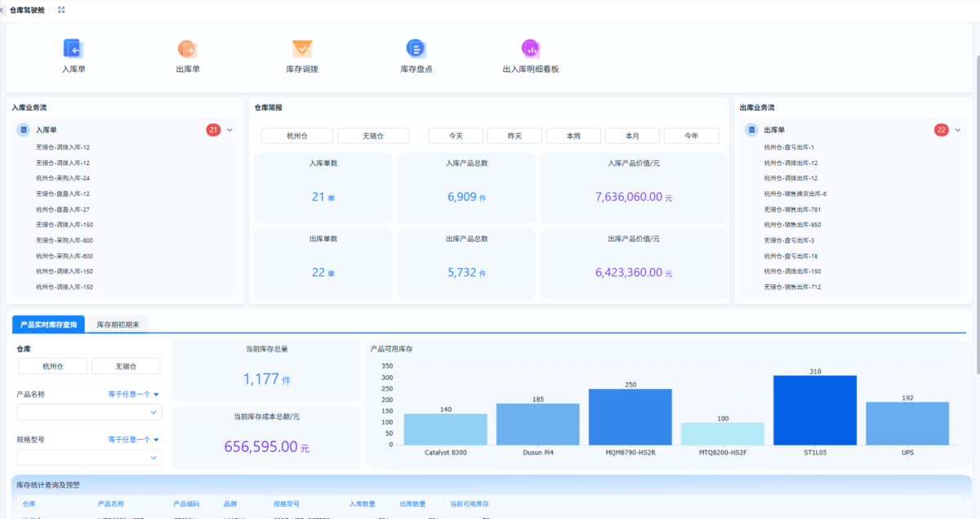Open 杭州仓-采购入库-24 entry
The width and height of the screenshot is (980, 519).
[63, 178]
